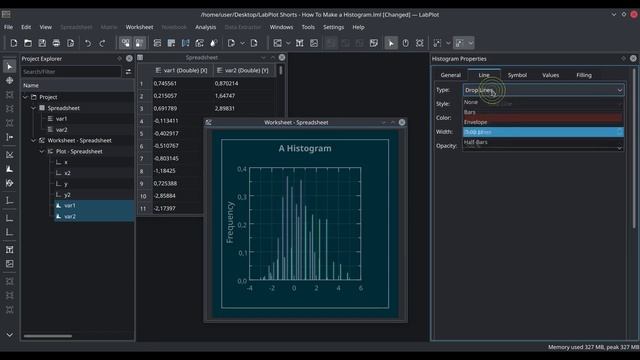Click the mouse navigation mode toolbar icon
Viewport: 640px width, 360px height.
click(x=405, y=43)
